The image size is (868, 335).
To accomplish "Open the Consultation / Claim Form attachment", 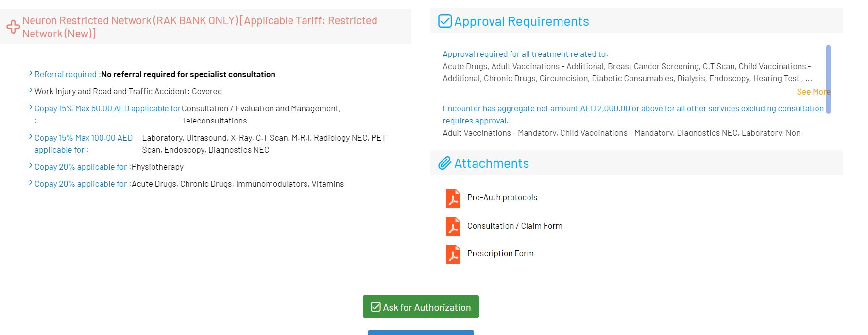I will (514, 226).
